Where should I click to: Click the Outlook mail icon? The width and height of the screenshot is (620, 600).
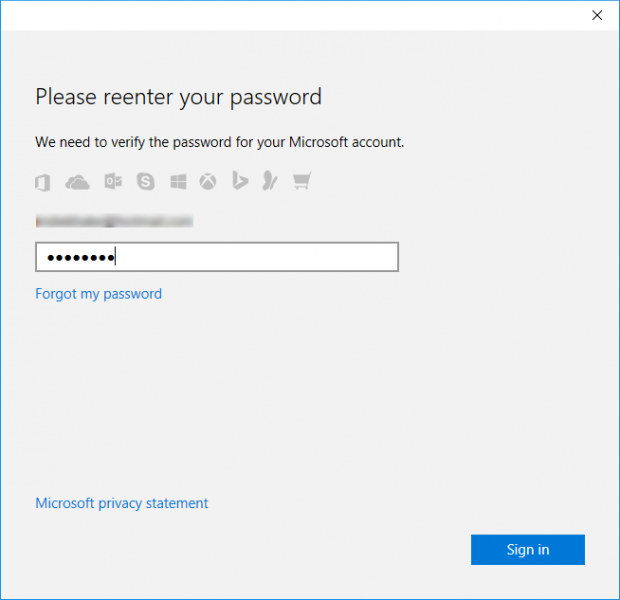pos(113,182)
